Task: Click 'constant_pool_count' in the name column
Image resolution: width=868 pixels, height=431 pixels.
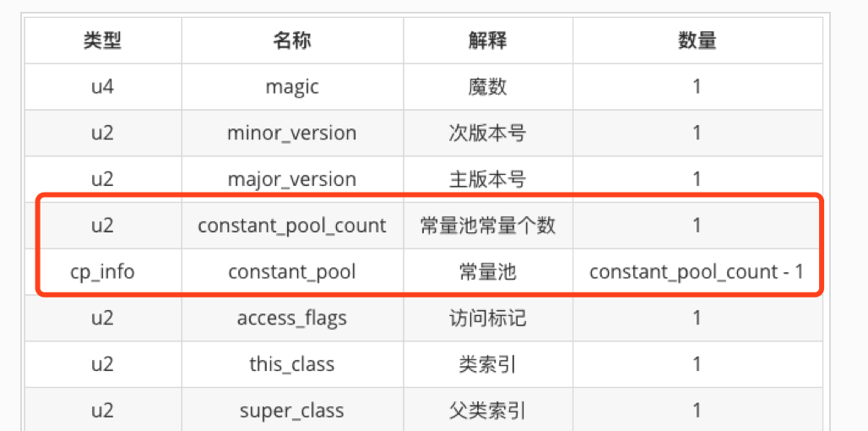Action: 292,226
